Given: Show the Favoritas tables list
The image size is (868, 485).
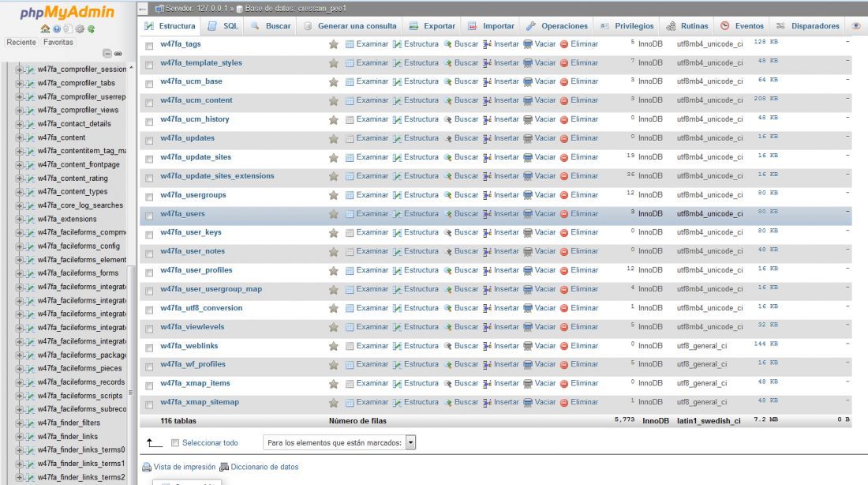Looking at the screenshot, I should (x=58, y=43).
